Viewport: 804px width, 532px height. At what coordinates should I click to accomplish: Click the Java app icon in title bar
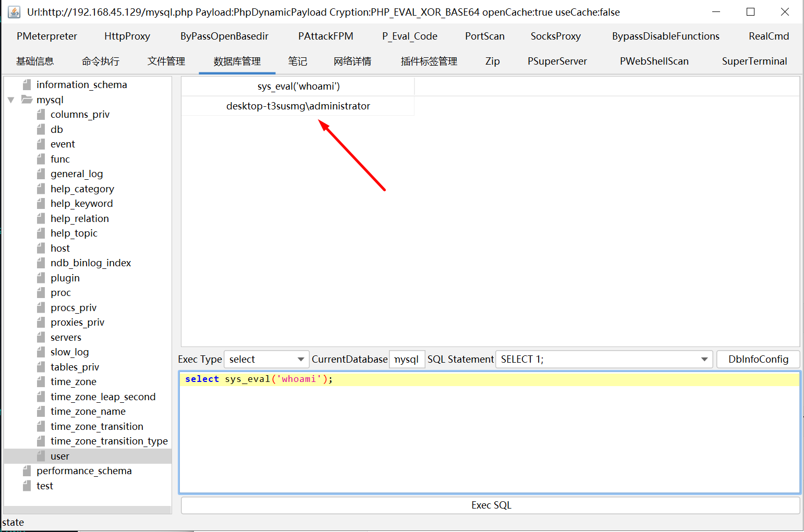(x=14, y=11)
